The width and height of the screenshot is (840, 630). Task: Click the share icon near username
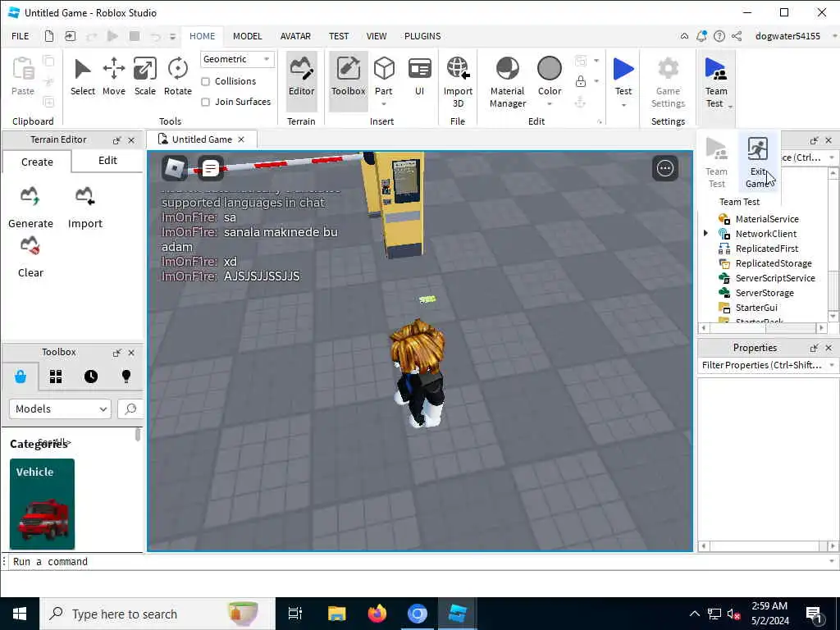(737, 36)
